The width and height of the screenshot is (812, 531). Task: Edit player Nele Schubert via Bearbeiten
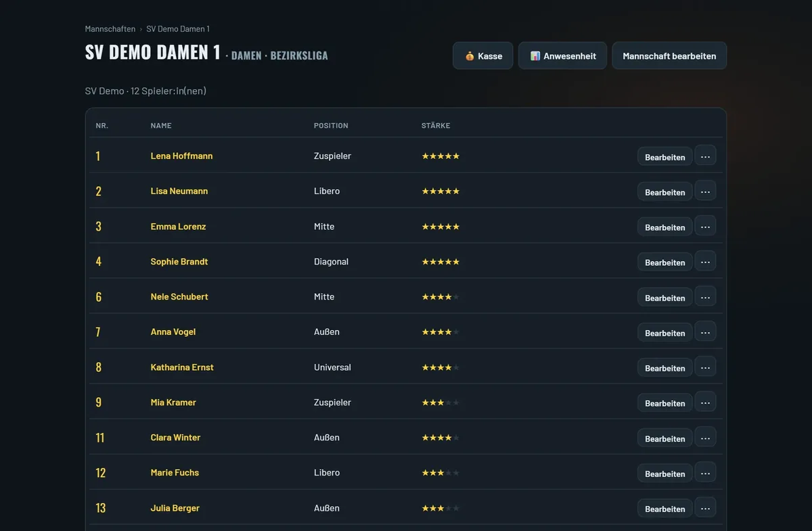point(664,297)
